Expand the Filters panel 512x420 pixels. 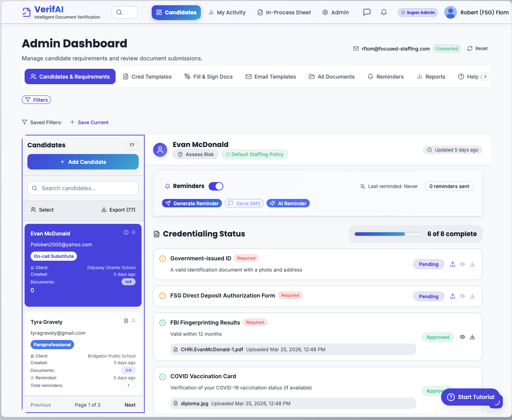pyautogui.click(x=37, y=100)
